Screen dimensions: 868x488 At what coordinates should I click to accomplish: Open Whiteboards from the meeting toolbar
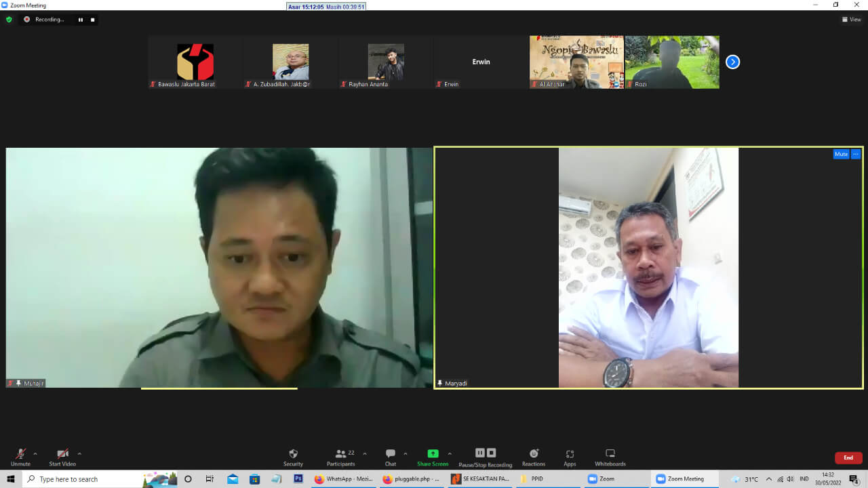[610, 457]
